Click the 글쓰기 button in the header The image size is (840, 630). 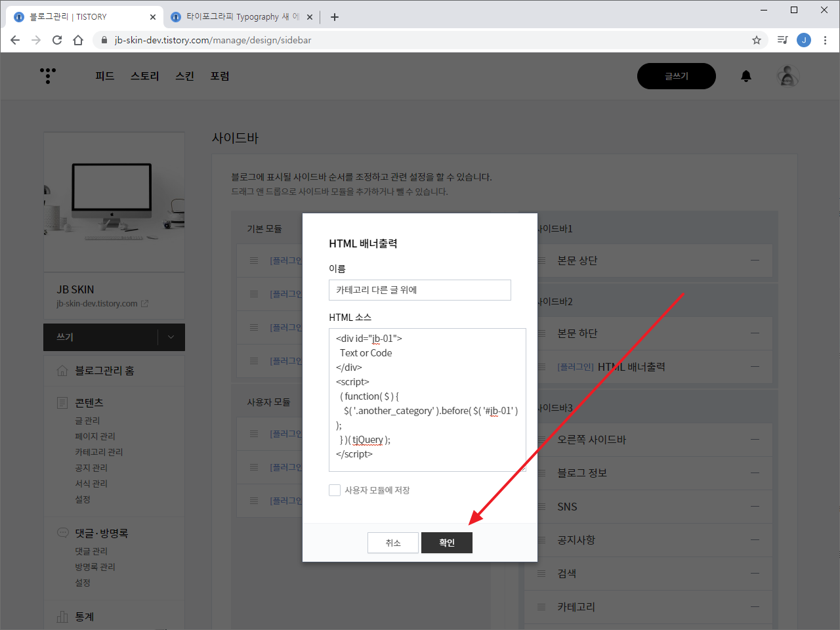(677, 76)
